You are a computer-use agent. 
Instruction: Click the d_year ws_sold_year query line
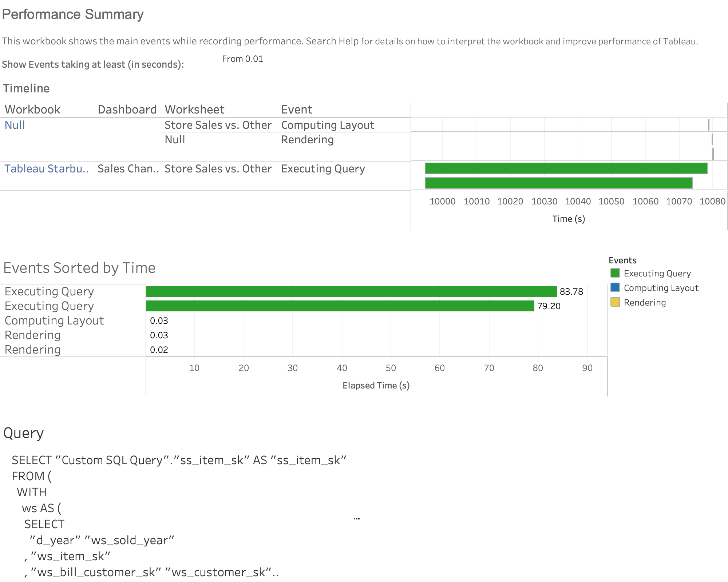102,540
